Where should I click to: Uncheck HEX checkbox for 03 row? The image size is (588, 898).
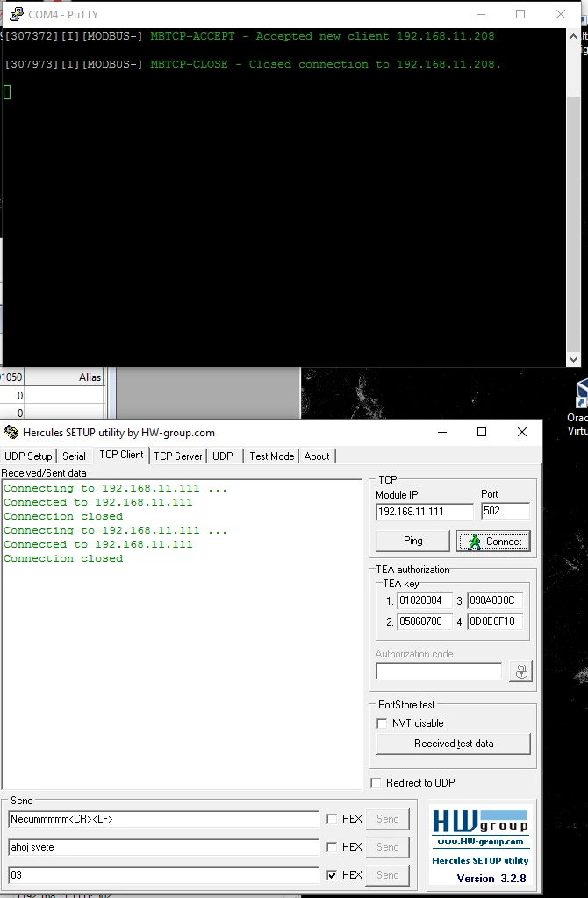332,875
